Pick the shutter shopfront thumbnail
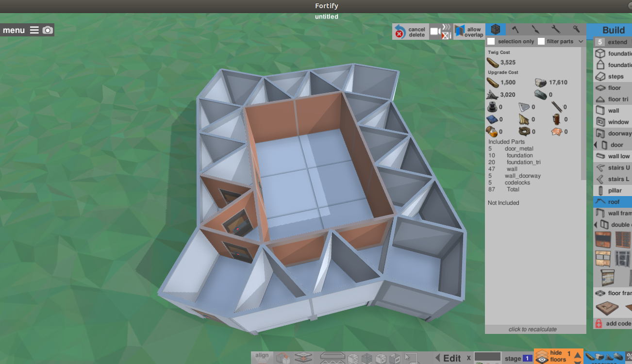This screenshot has height=364, width=632. (x=607, y=277)
